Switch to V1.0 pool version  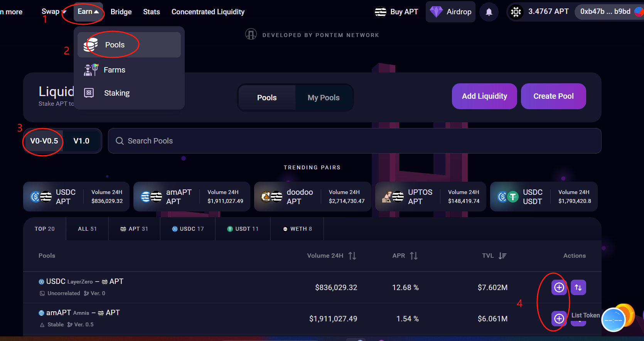click(81, 141)
